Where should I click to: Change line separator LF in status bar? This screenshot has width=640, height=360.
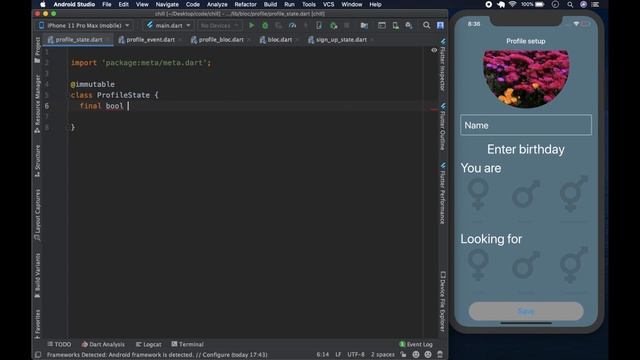click(x=338, y=354)
